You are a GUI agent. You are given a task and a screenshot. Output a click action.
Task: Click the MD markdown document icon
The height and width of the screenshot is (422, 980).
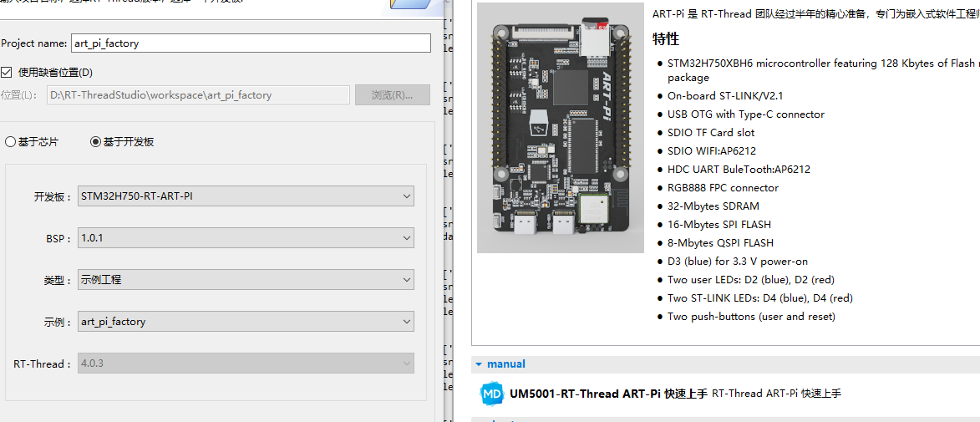pos(492,394)
